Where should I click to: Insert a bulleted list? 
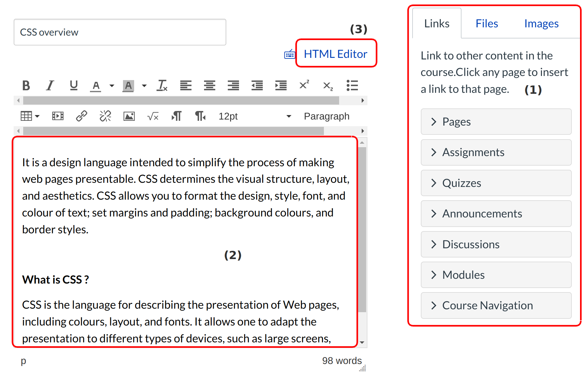click(352, 86)
